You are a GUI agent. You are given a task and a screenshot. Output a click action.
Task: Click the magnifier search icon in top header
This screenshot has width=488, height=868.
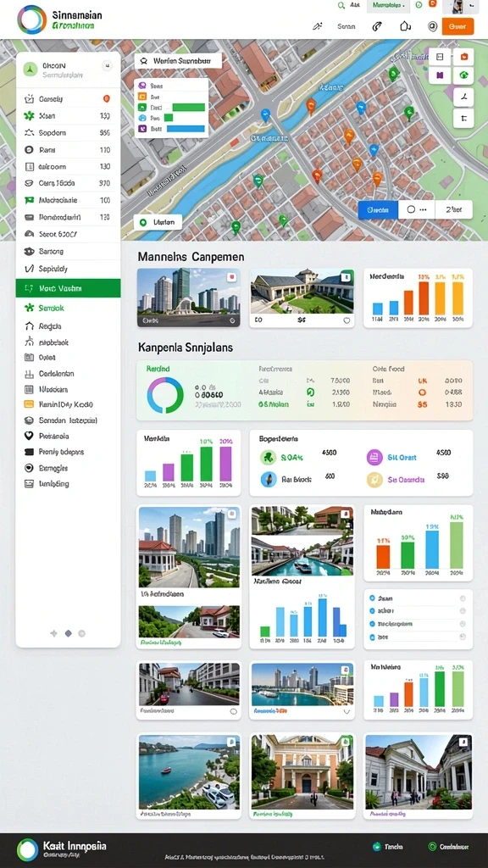(x=341, y=5)
